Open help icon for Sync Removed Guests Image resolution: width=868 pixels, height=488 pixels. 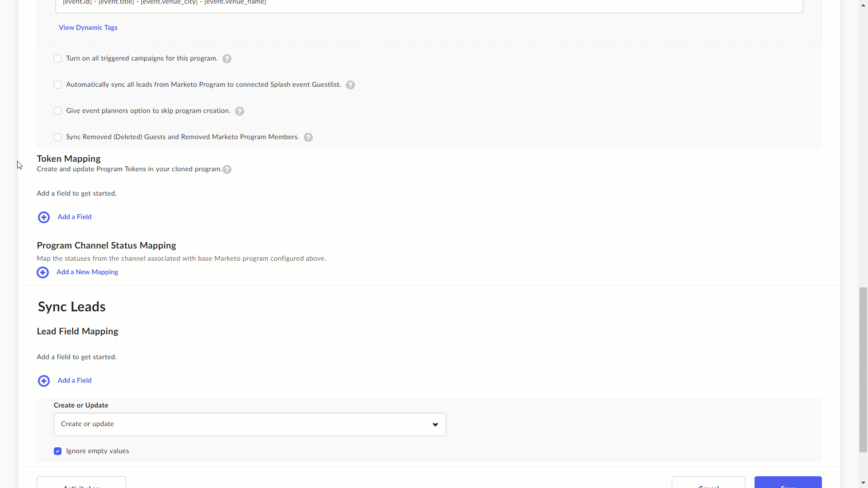tap(308, 137)
